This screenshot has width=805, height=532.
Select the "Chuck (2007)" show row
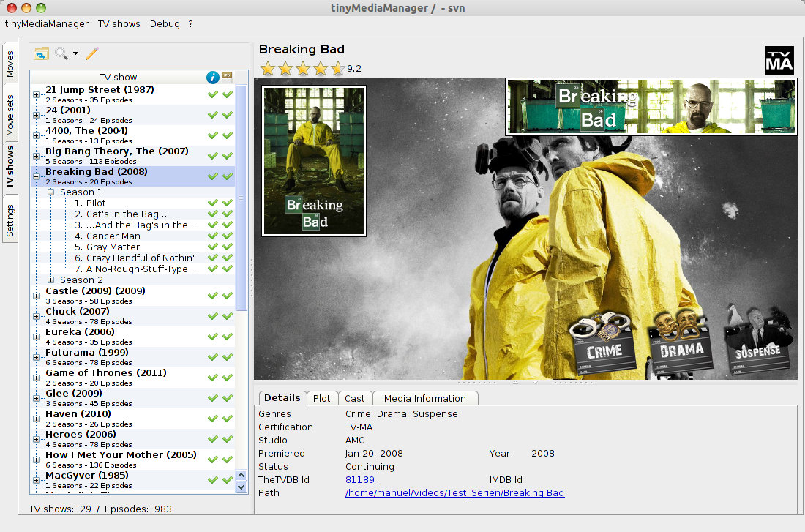pos(132,316)
